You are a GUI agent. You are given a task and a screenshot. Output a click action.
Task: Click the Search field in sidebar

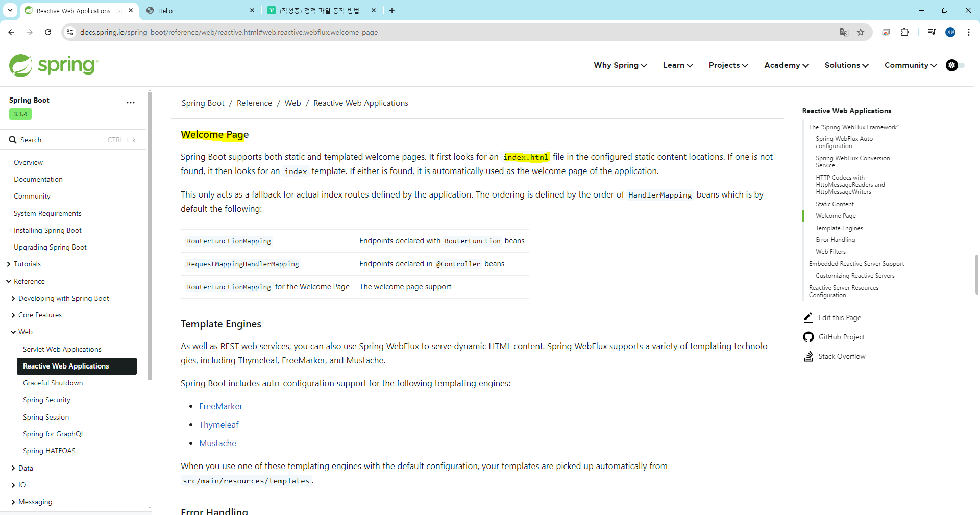click(72, 140)
